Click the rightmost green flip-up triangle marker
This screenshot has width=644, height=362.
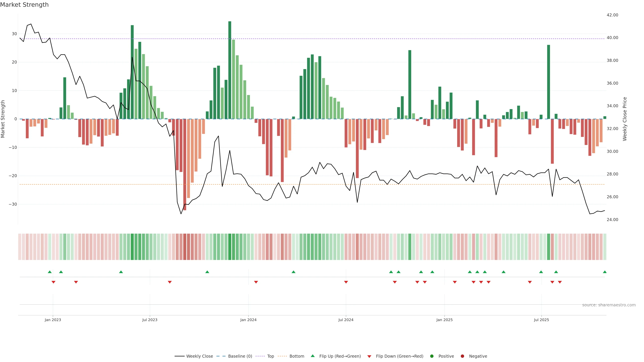point(604,272)
